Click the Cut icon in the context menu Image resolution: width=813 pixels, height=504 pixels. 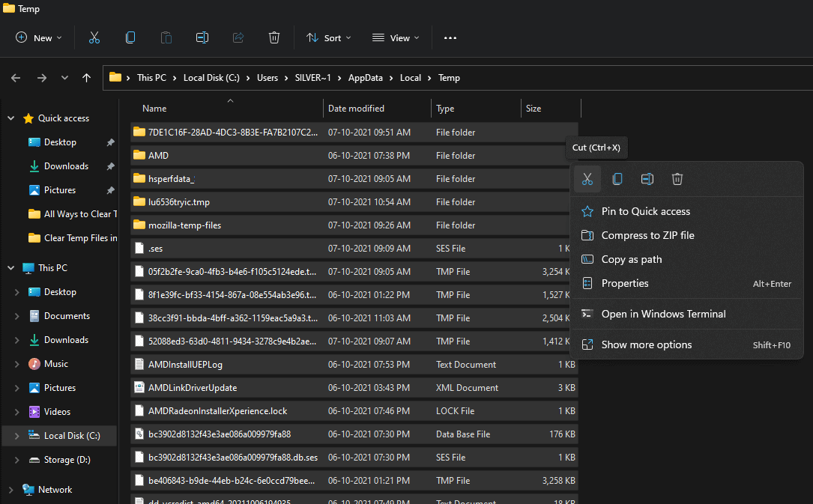click(587, 179)
